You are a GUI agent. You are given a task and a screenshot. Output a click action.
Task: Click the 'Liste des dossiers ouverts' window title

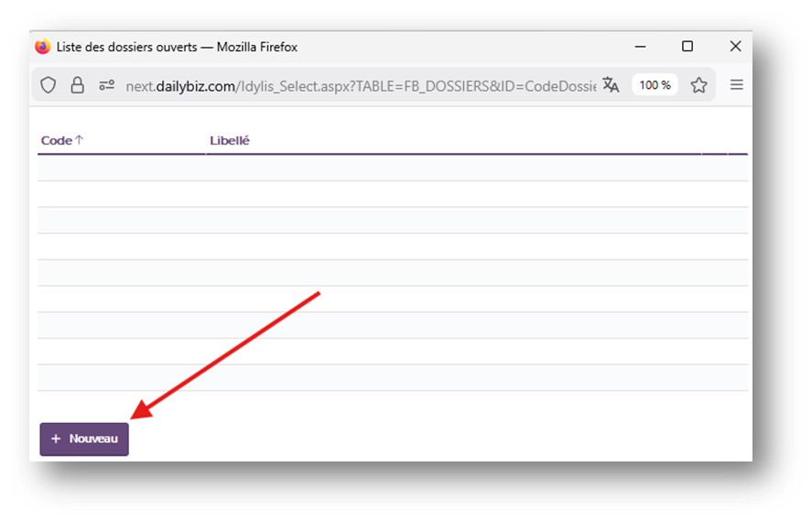pos(177,47)
